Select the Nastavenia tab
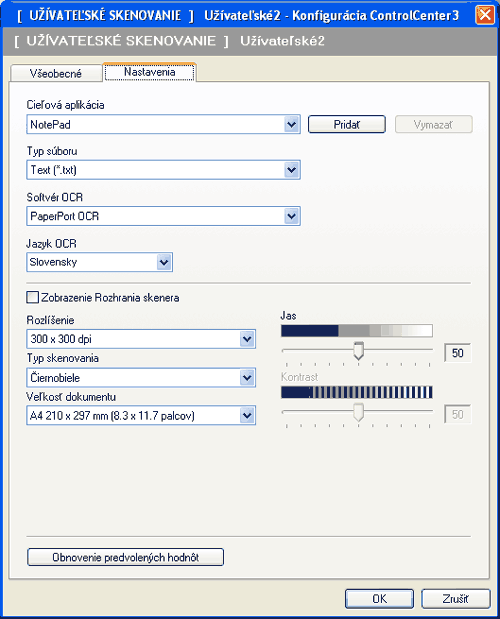Viewport: 500px width, 619px height. coord(150,72)
